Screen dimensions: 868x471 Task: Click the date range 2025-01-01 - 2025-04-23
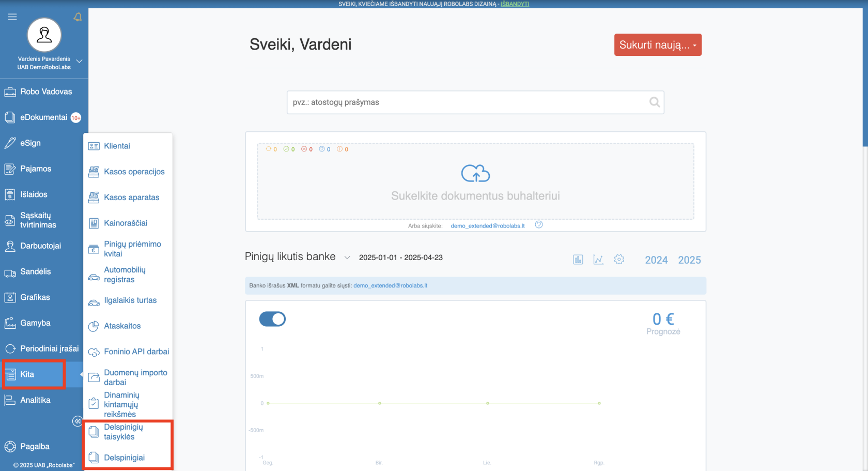(401, 257)
